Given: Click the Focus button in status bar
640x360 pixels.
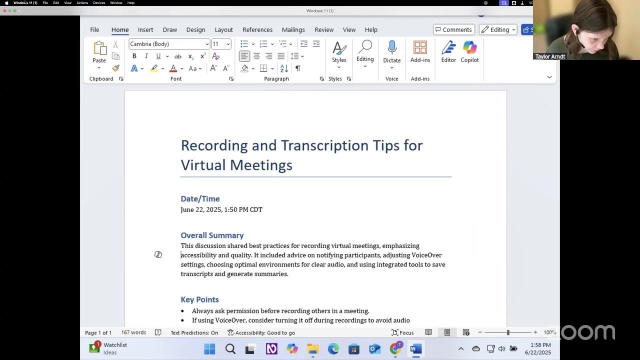Looking at the screenshot, I should tap(402, 333).
